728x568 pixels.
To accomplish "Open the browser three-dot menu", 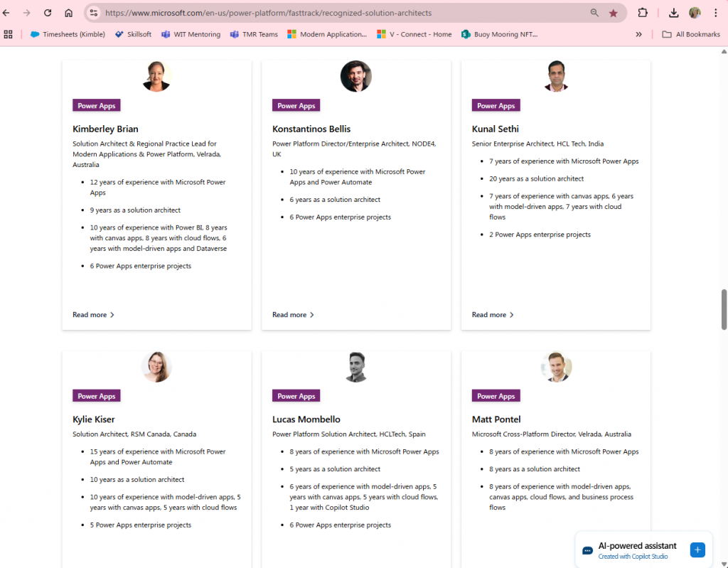I will (x=715, y=13).
